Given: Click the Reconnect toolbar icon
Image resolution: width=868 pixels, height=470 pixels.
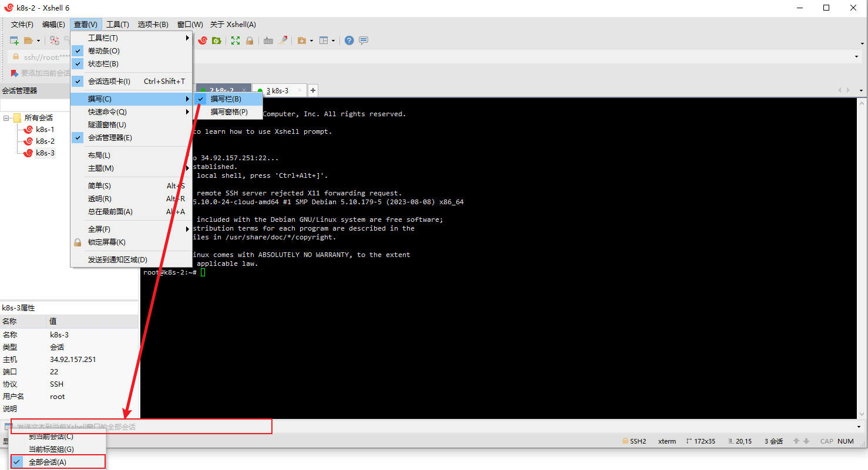Looking at the screenshot, I should point(55,40).
